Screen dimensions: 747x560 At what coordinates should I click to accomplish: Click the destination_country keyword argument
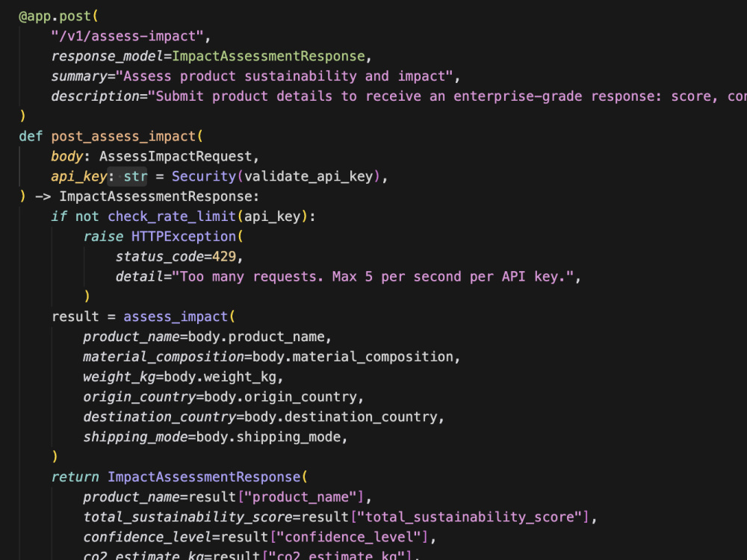click(160, 416)
